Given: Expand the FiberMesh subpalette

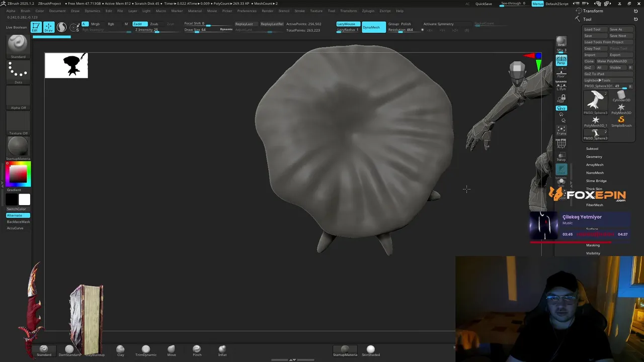Looking at the screenshot, I should click(594, 205).
